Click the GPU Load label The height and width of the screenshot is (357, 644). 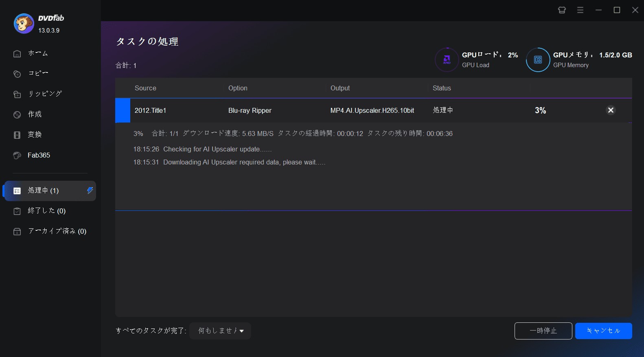click(x=475, y=65)
